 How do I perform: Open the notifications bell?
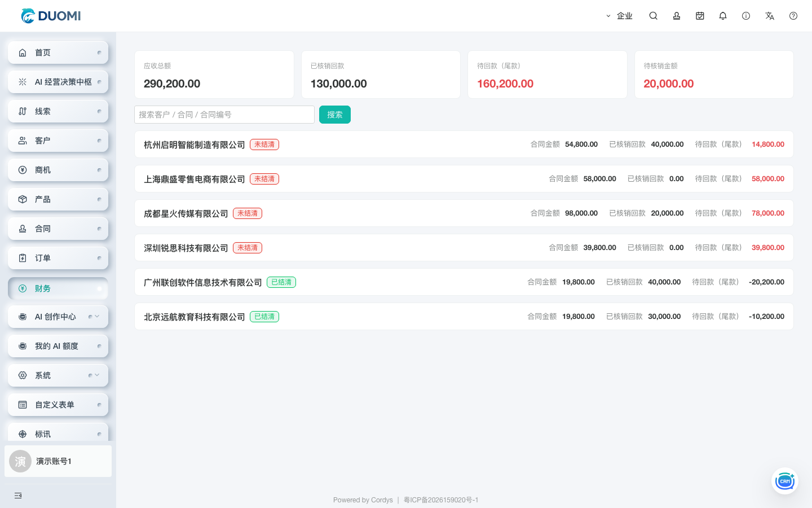[723, 16]
